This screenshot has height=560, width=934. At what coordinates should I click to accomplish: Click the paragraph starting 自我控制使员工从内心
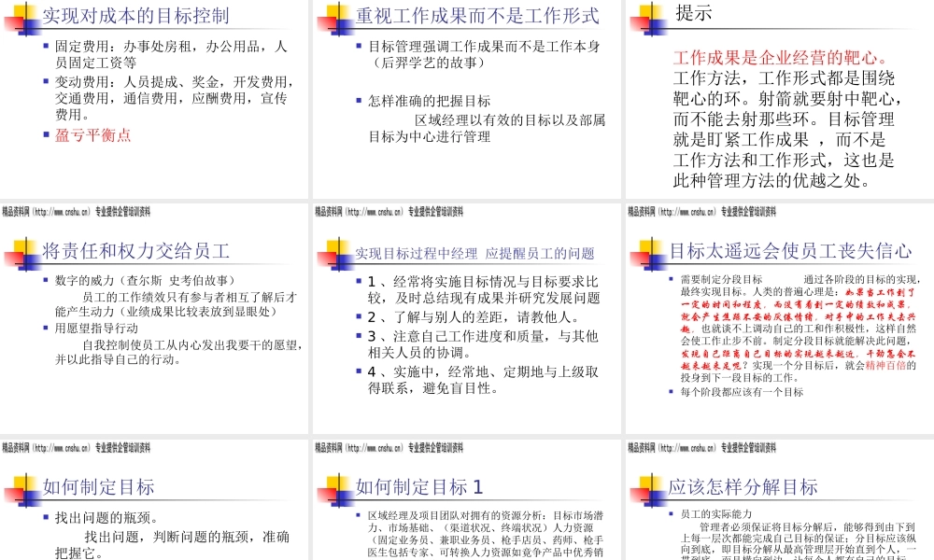point(178,352)
